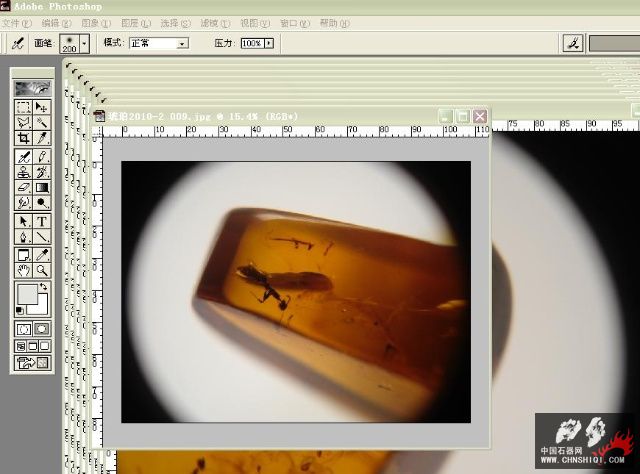Select the Pen tool
This screenshot has width=640, height=474.
tap(23, 237)
